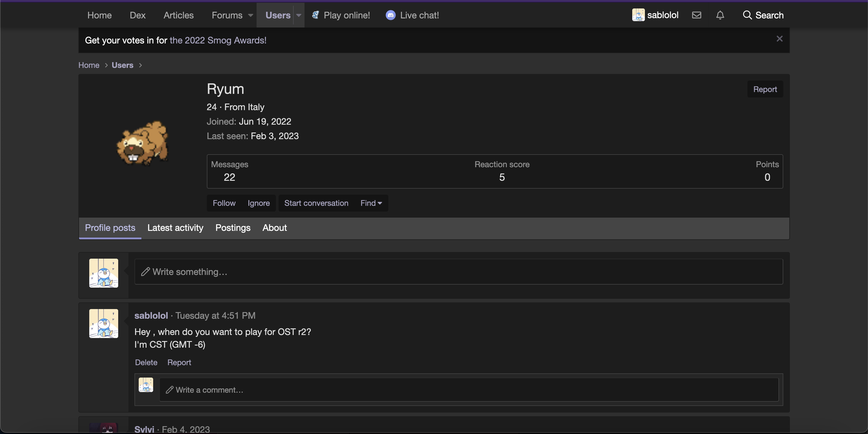Select the Users nav item
868x434 pixels.
[278, 15]
